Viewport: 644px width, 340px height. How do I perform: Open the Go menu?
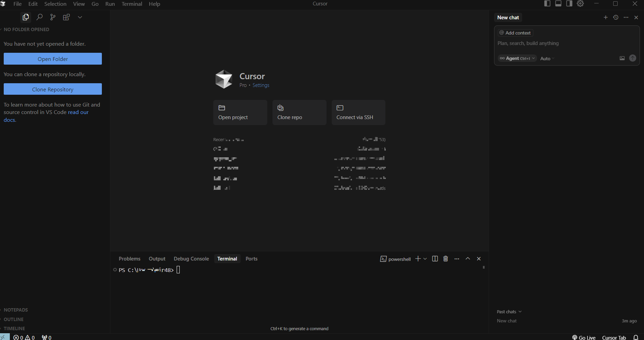(95, 4)
